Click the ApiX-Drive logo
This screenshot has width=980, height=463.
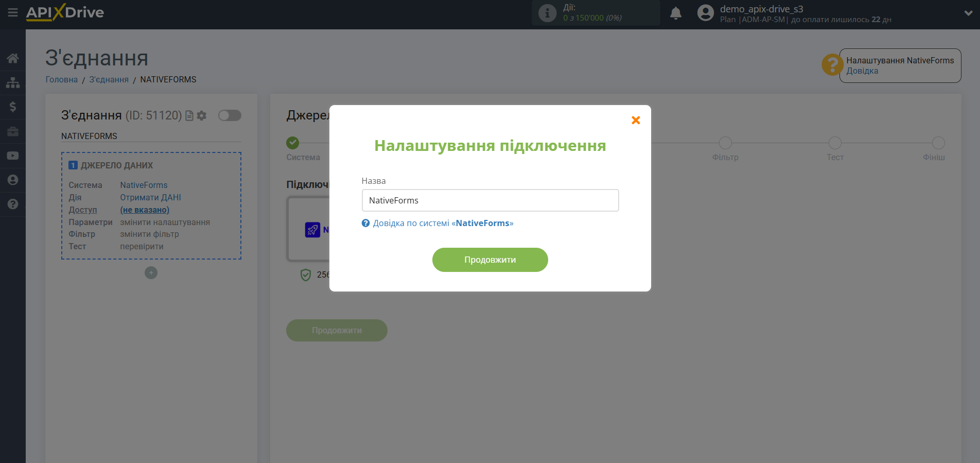pyautogui.click(x=65, y=12)
